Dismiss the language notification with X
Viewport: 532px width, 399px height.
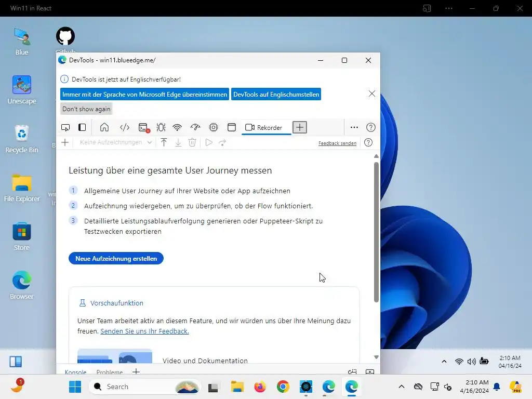(x=372, y=94)
